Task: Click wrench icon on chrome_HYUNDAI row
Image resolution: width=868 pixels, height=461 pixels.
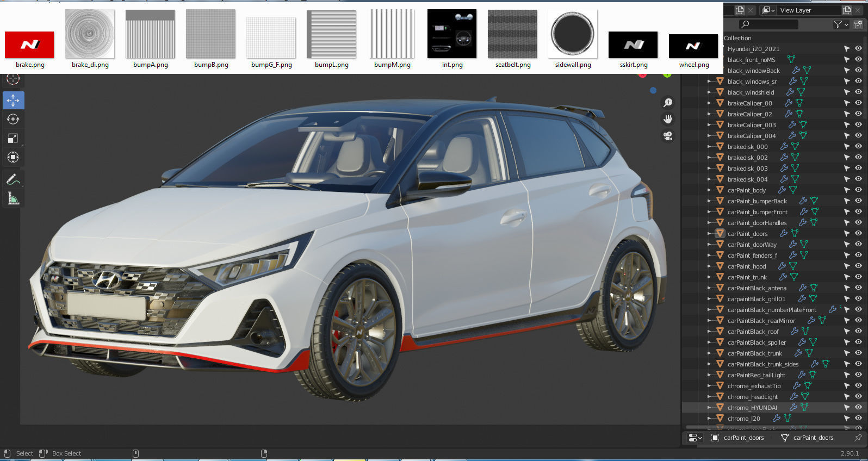Action: click(793, 407)
